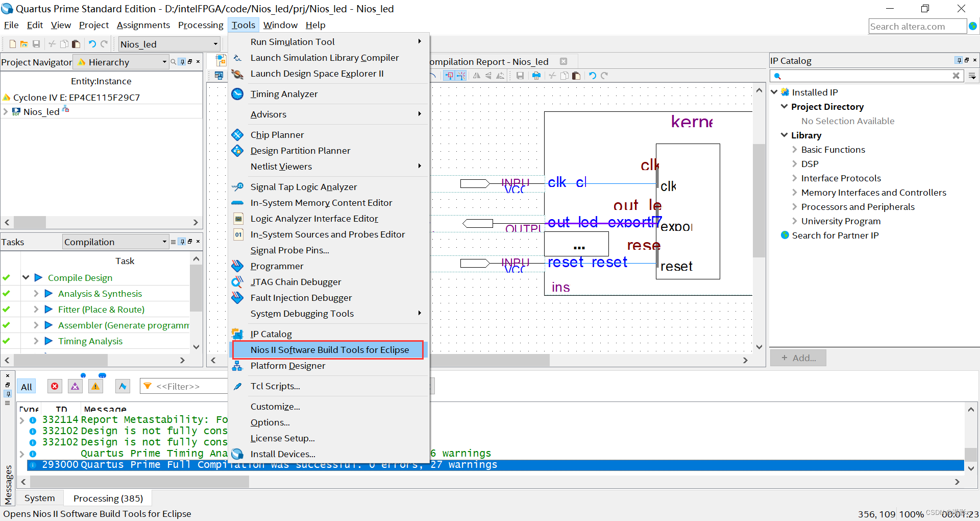Collapse the Installed IP tree

774,92
